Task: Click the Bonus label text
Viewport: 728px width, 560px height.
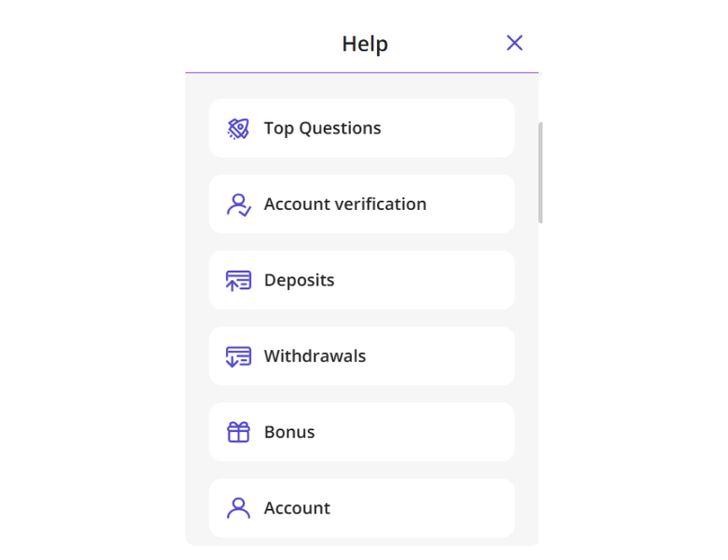Action: pos(289,432)
